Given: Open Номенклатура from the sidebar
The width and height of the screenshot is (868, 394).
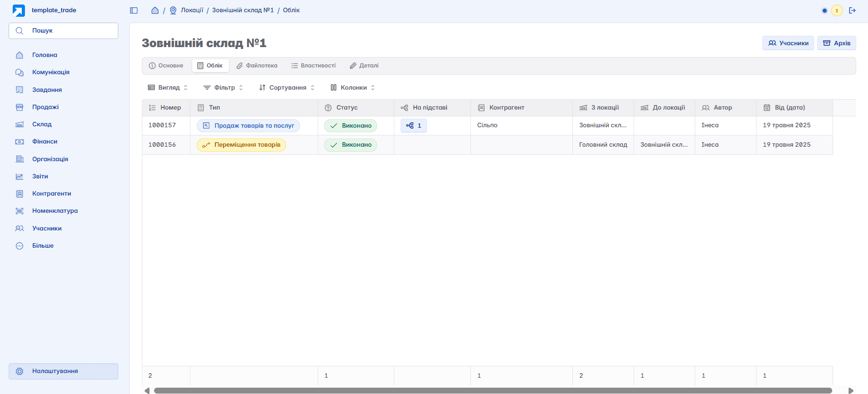Looking at the screenshot, I should (63, 211).
